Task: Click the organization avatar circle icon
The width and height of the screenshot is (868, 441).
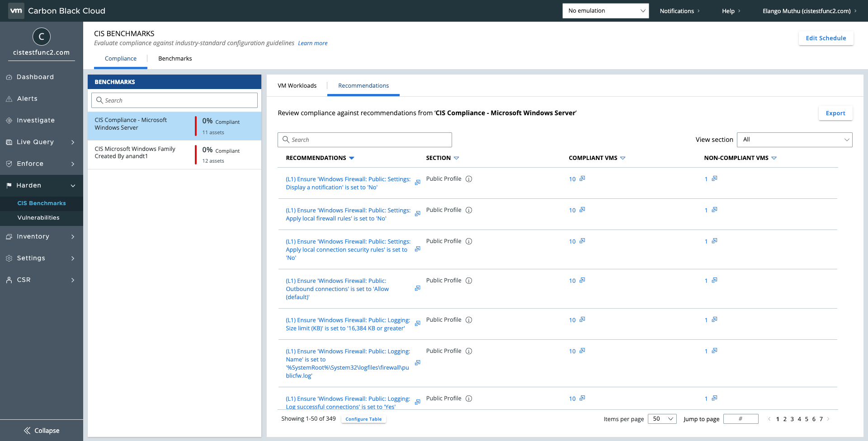Action: pos(41,37)
